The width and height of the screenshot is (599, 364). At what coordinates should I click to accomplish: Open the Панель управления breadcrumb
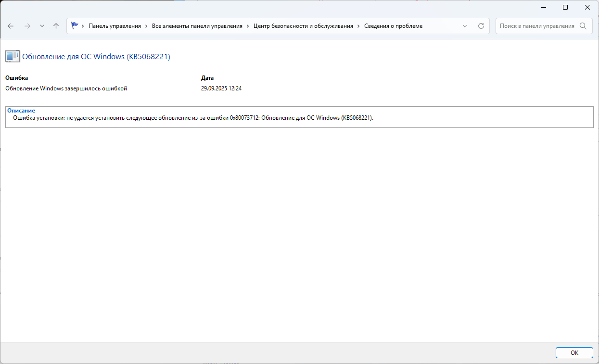pos(115,26)
